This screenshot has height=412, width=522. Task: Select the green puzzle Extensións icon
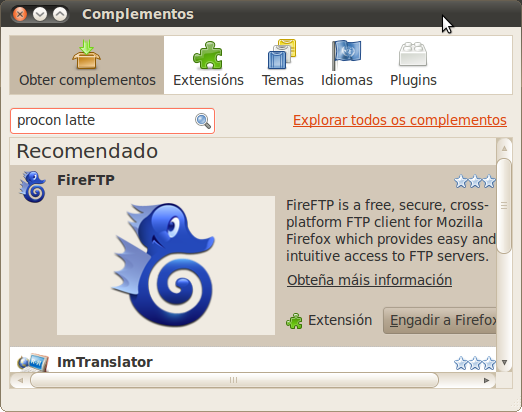click(x=208, y=55)
